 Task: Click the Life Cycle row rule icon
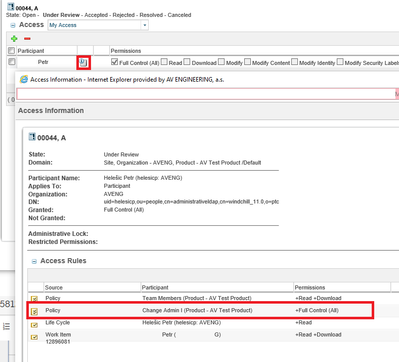tap(34, 325)
